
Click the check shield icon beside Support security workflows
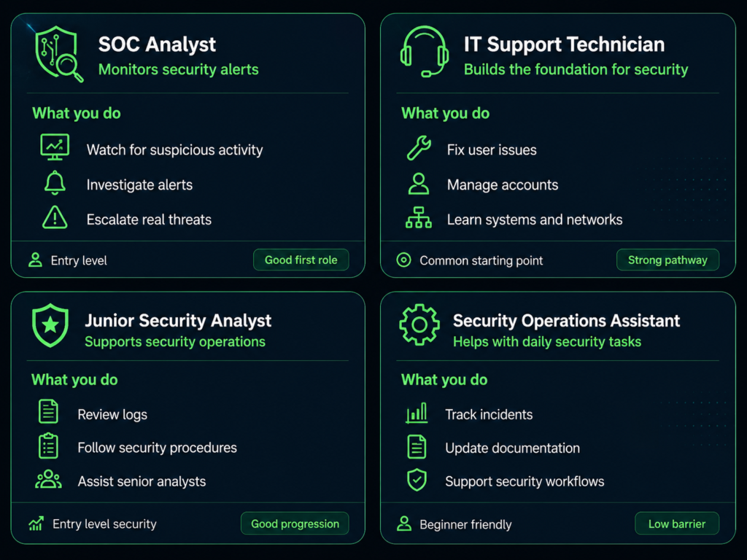(417, 480)
